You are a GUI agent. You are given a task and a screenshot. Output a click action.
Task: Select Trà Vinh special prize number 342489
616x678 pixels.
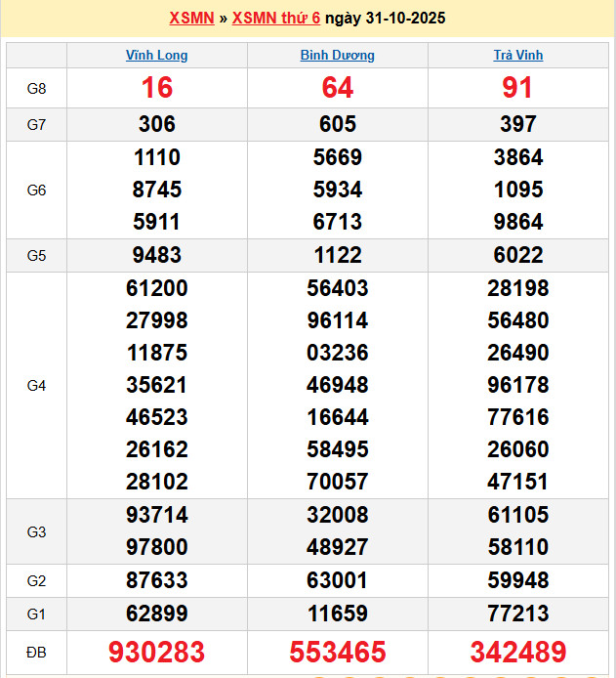point(517,652)
